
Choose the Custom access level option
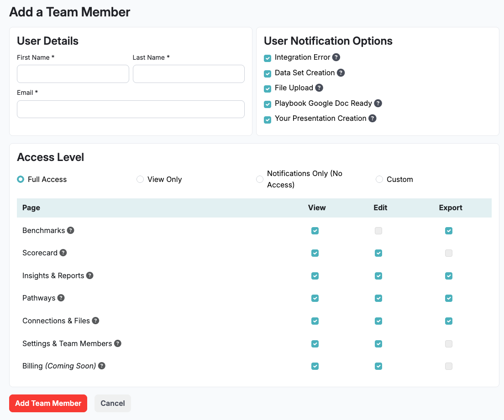[x=379, y=180]
